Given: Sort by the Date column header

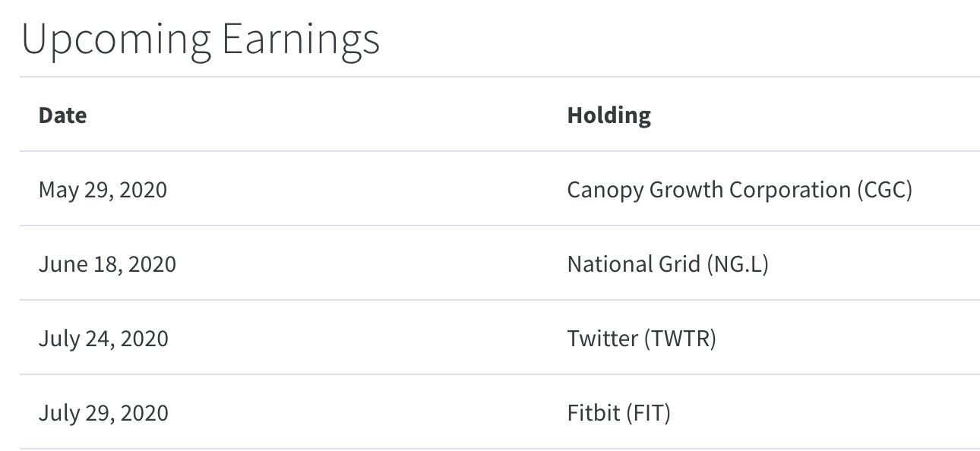Looking at the screenshot, I should 62,115.
